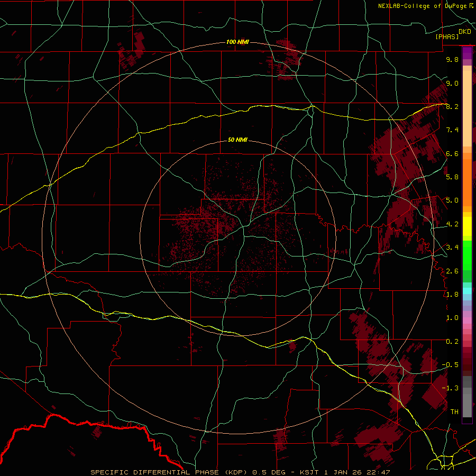476x476 pixels.
Task: Click the 3.4 legend value
Action: click(452, 248)
